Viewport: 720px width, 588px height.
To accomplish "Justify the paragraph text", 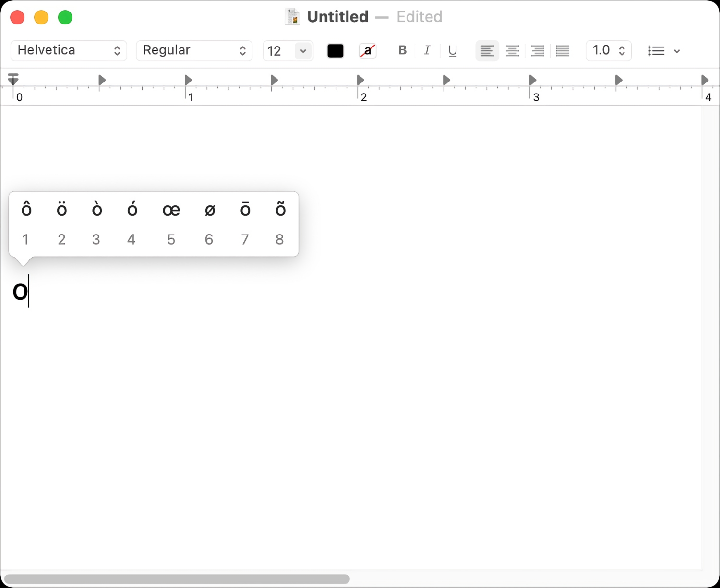I will pos(562,50).
